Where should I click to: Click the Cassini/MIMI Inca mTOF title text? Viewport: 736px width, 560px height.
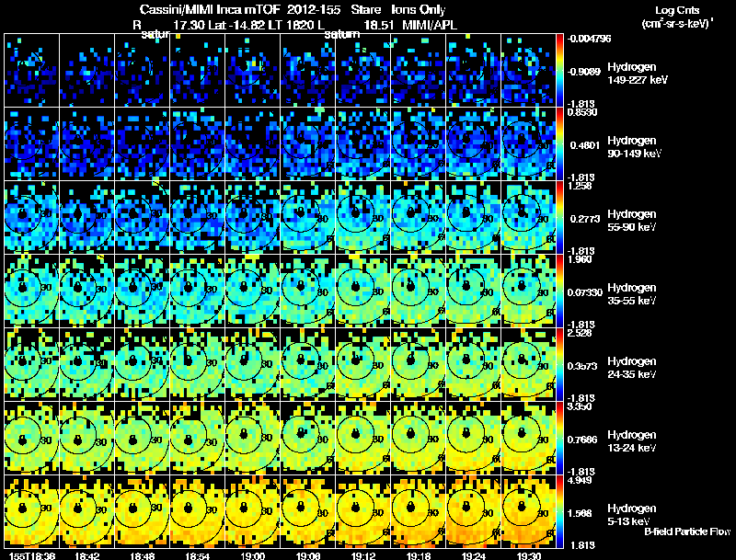point(210,10)
